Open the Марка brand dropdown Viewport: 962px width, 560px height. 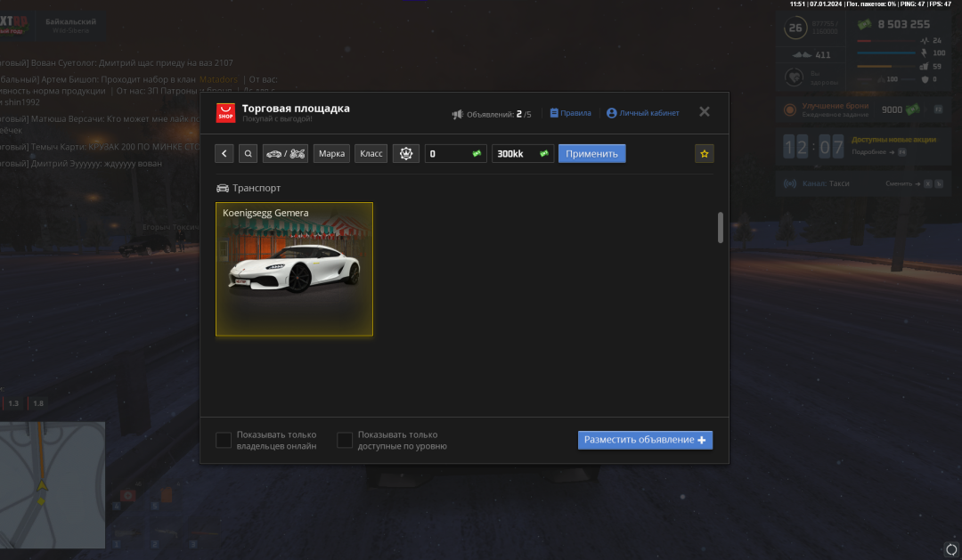click(331, 154)
